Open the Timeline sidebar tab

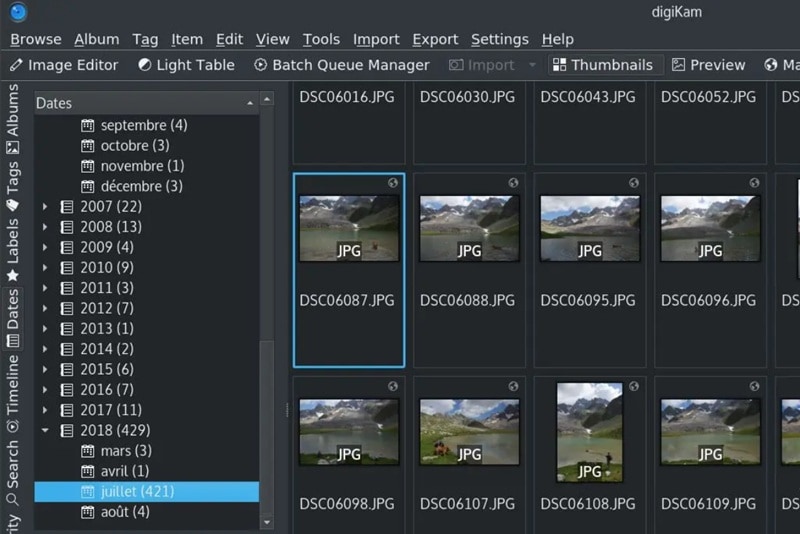pos(12,394)
